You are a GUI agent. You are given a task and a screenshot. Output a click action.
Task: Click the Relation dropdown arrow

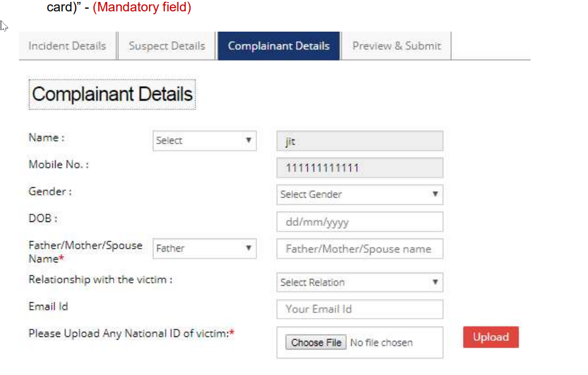[x=436, y=282]
